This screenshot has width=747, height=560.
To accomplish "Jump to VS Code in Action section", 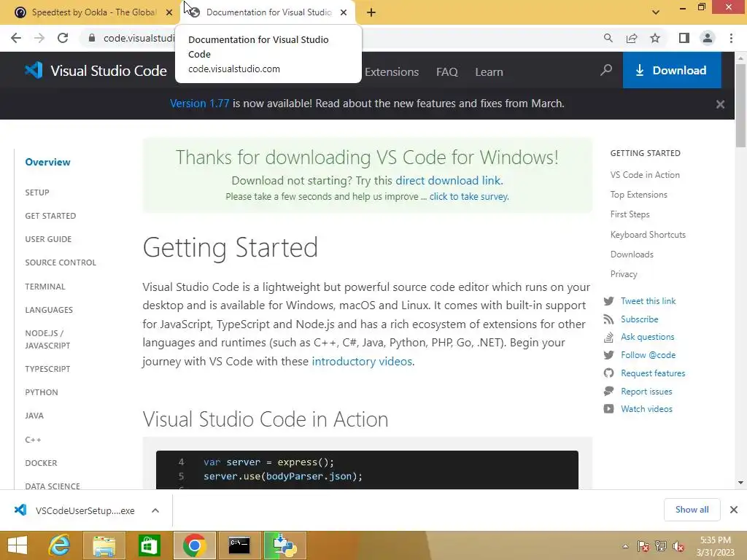I will coord(645,175).
